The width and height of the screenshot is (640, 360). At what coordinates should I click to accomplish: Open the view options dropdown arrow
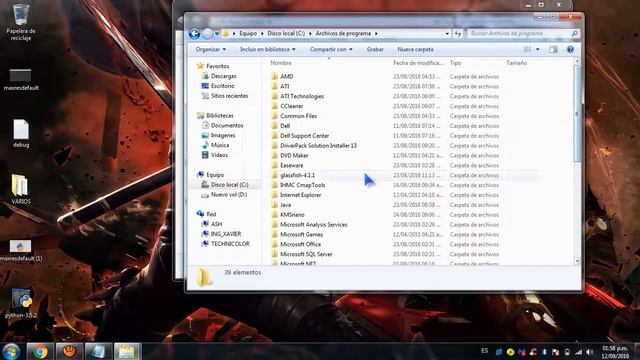point(538,49)
